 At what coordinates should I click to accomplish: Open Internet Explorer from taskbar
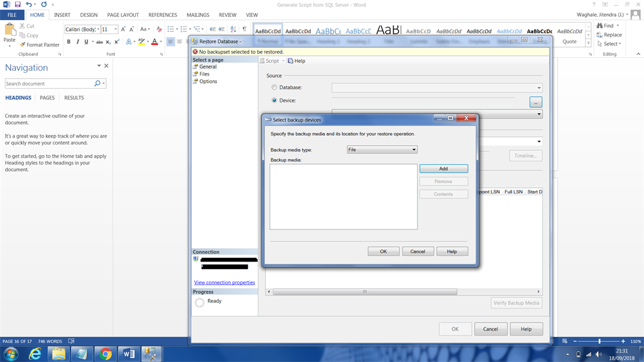pyautogui.click(x=35, y=354)
